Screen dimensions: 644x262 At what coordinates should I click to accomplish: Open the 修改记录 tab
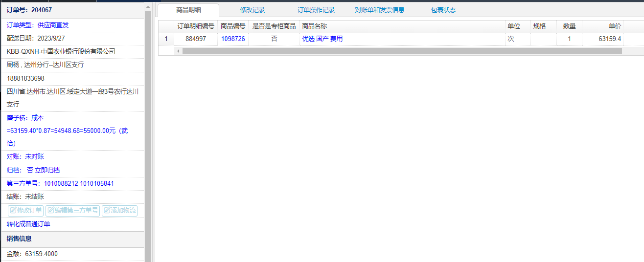[253, 10]
